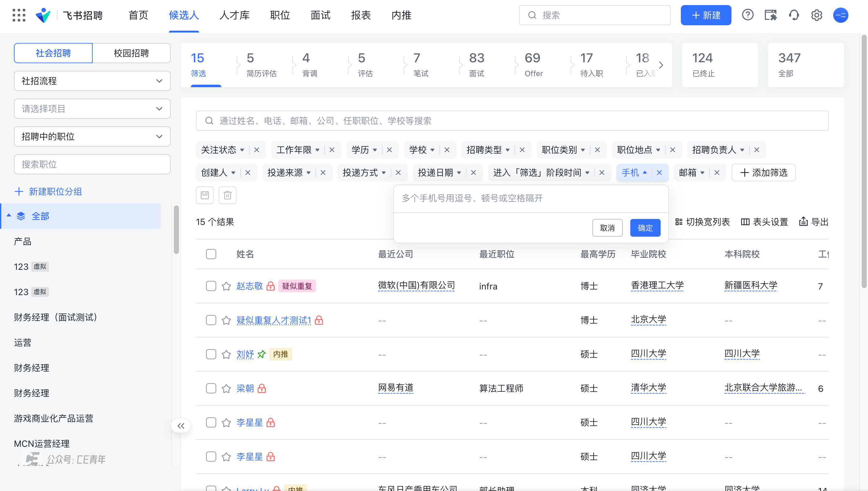Select 游戏商业化产品运营 position

click(54, 418)
